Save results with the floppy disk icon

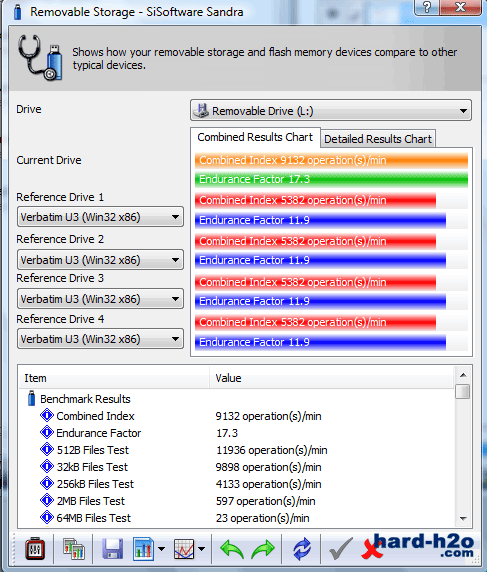pos(112,549)
